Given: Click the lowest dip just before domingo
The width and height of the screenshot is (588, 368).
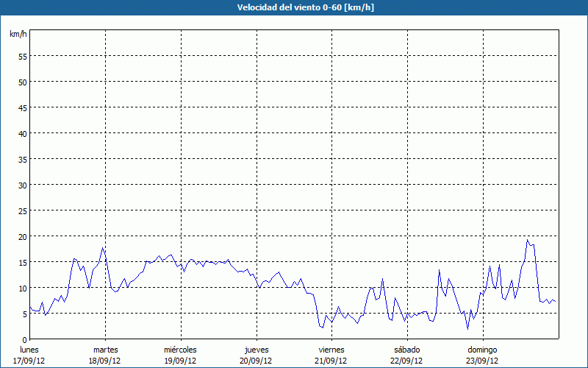Looking at the screenshot, I should click(467, 328).
